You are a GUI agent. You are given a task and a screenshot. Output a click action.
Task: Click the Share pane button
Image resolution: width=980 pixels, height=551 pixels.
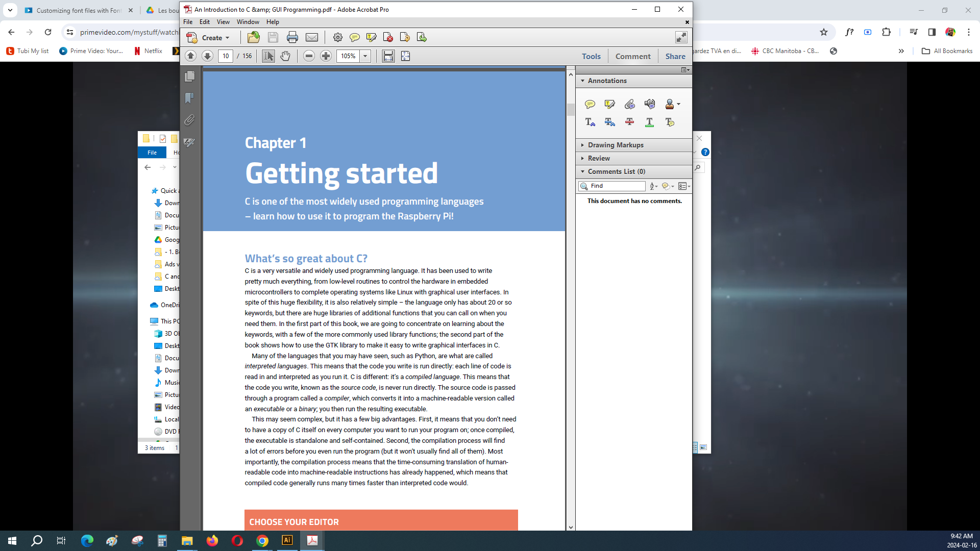tap(675, 56)
